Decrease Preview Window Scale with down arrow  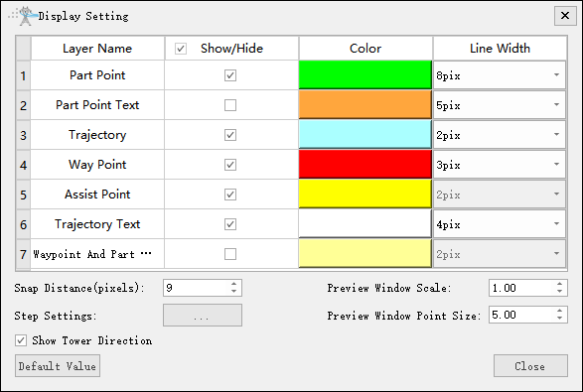559,292
